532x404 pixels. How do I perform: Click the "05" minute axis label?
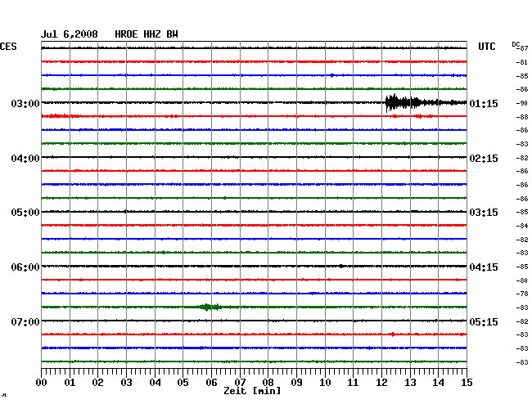coord(183,383)
